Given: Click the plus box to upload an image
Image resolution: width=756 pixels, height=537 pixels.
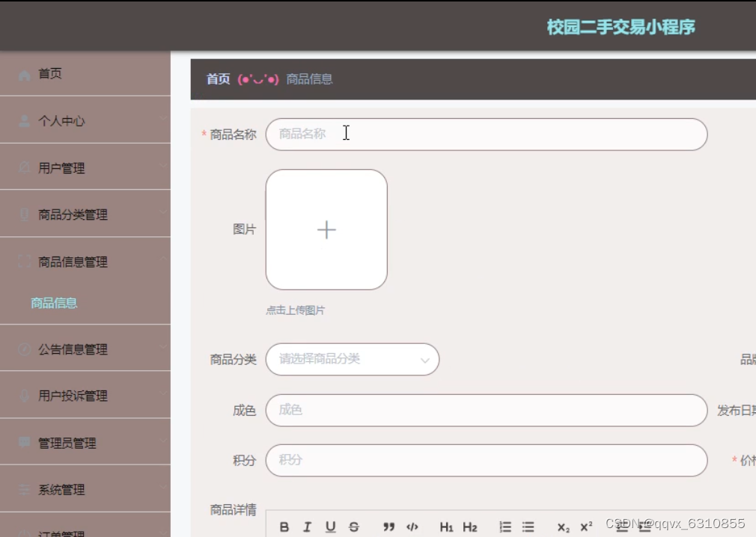Looking at the screenshot, I should click(326, 230).
